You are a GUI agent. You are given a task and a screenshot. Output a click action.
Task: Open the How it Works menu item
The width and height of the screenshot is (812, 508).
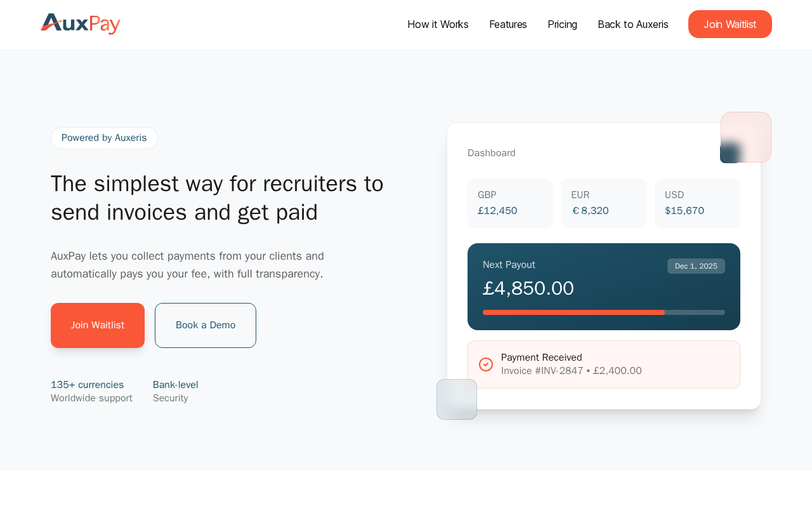438,24
